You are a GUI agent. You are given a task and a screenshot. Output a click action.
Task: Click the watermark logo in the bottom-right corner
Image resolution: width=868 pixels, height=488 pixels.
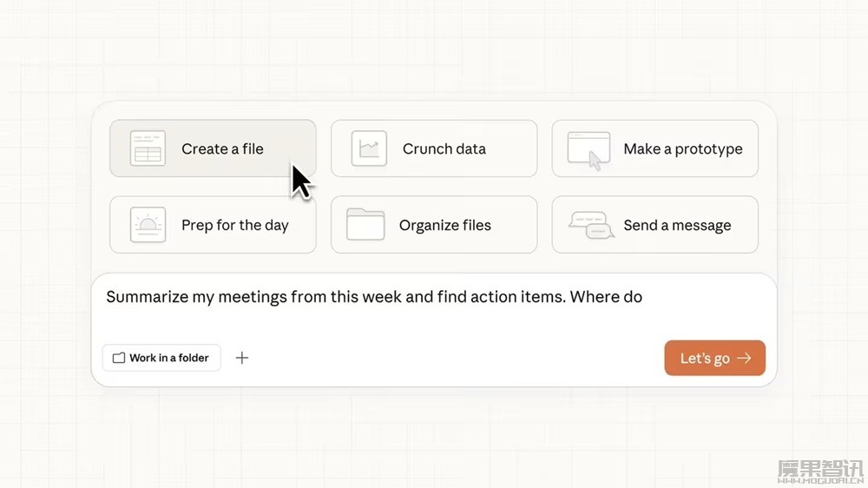819,470
